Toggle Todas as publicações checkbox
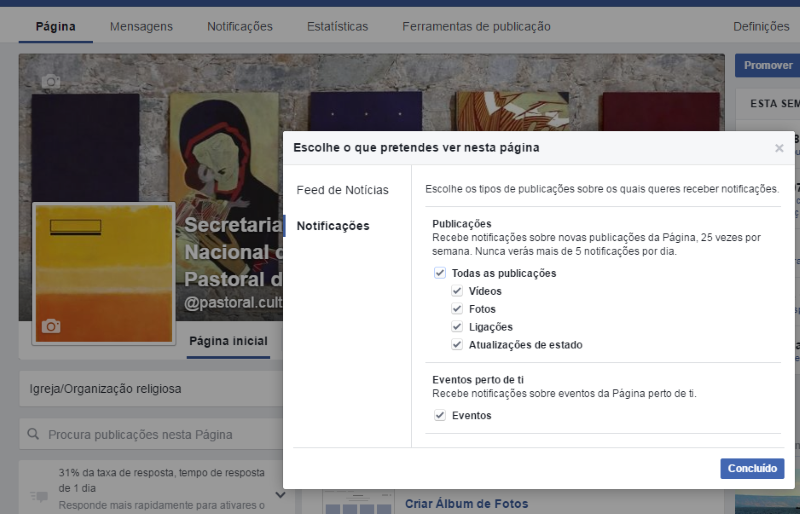Viewport: 800px width, 514px height. coord(440,273)
